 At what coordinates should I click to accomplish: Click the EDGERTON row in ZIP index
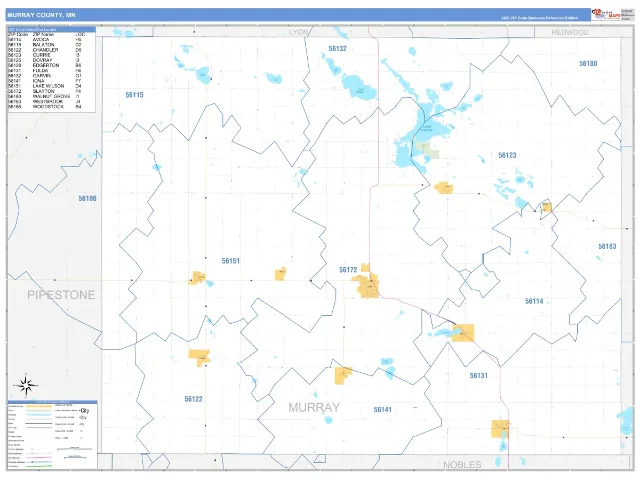tap(45, 65)
